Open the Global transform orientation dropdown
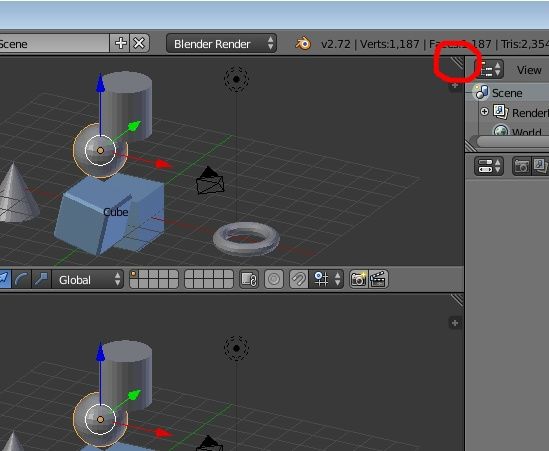Viewport: 549px width, 451px height. click(88, 279)
